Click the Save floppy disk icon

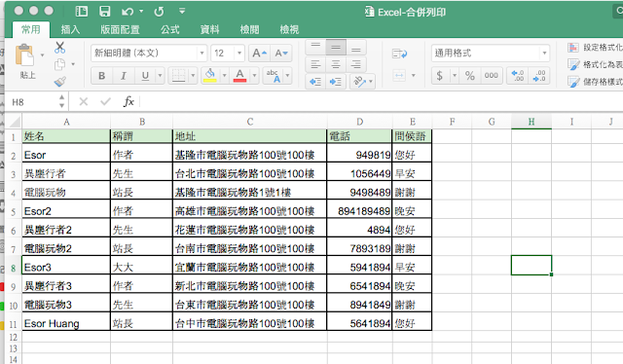tap(105, 11)
